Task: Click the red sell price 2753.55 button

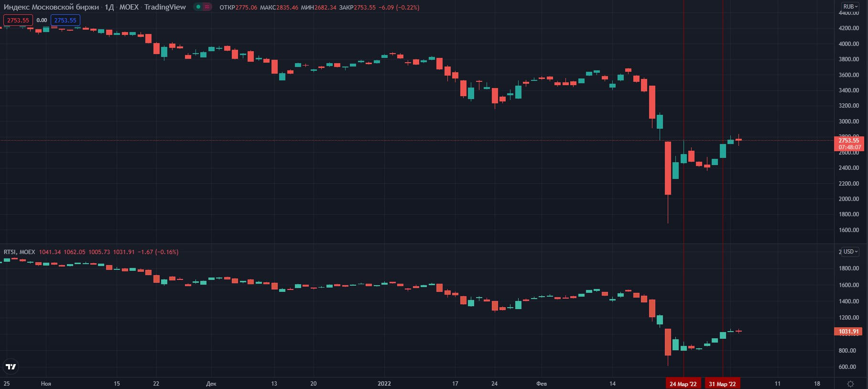Action: coord(18,20)
